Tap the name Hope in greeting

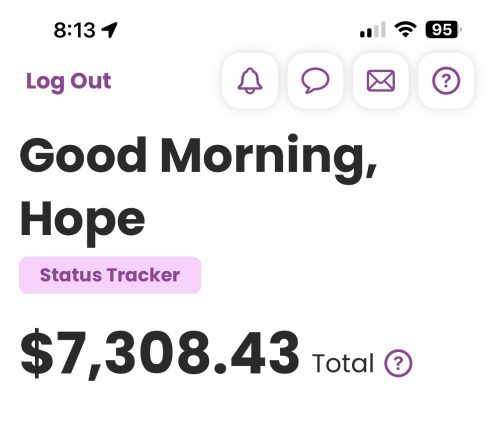(83, 223)
